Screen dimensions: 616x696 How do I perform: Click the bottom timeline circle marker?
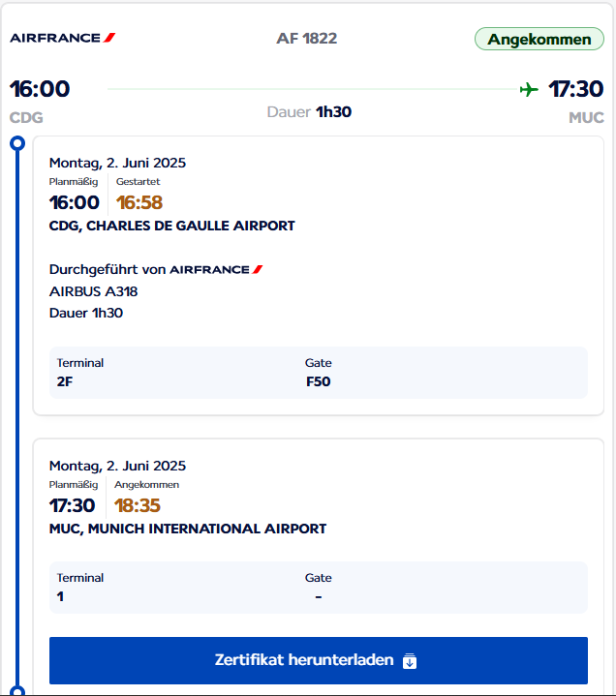coord(17,691)
